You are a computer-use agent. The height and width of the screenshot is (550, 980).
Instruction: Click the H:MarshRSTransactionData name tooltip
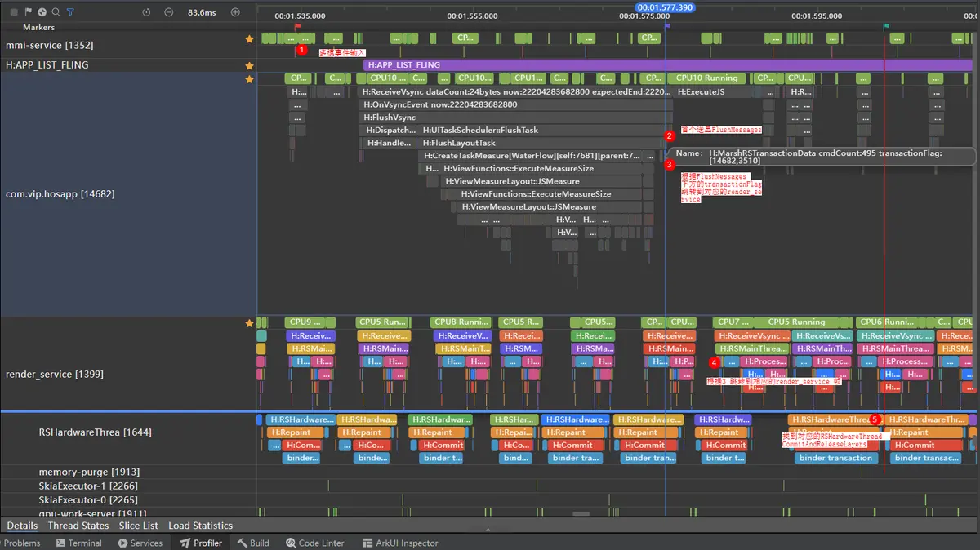click(822, 157)
